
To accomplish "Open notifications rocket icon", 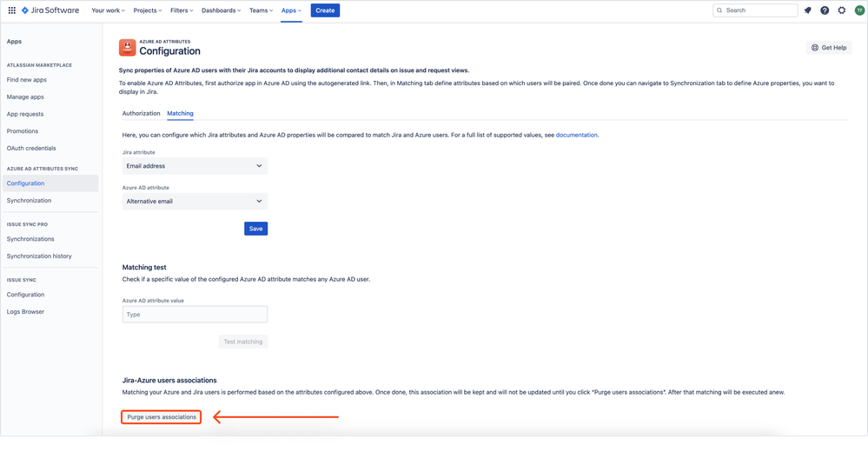I will [x=808, y=10].
